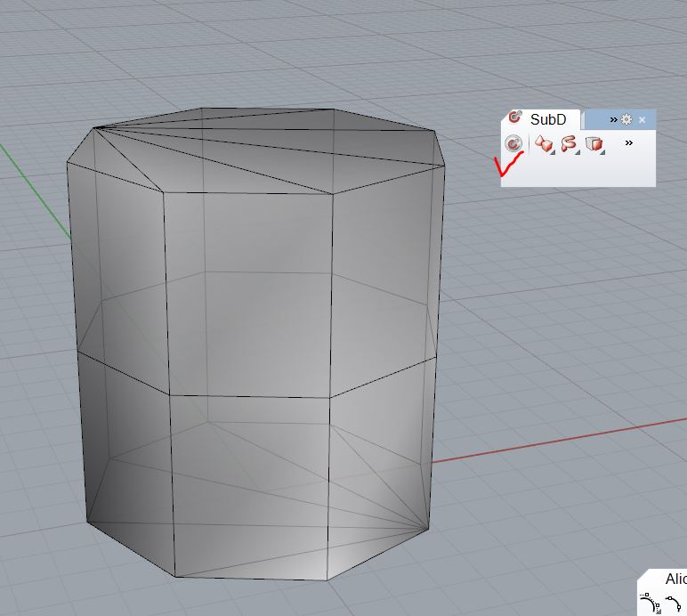The image size is (687, 616).
Task: Select the SubD sweep/loft curved shape icon
Action: tap(569, 143)
